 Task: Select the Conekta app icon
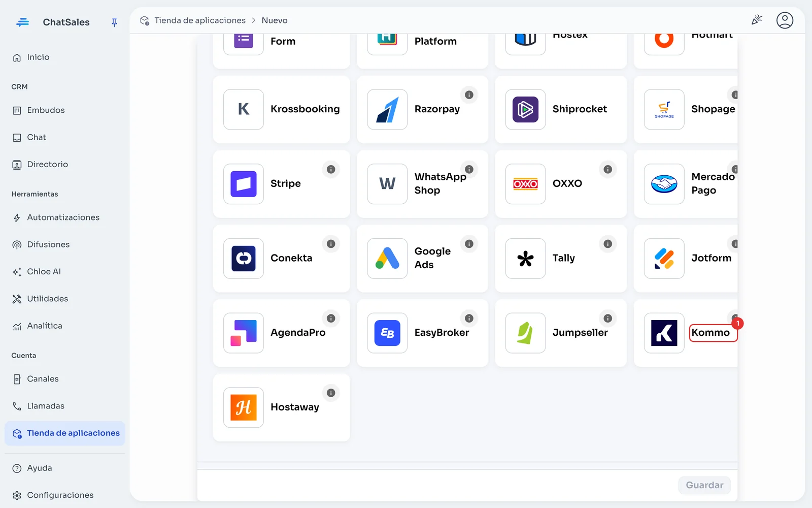coord(244,258)
